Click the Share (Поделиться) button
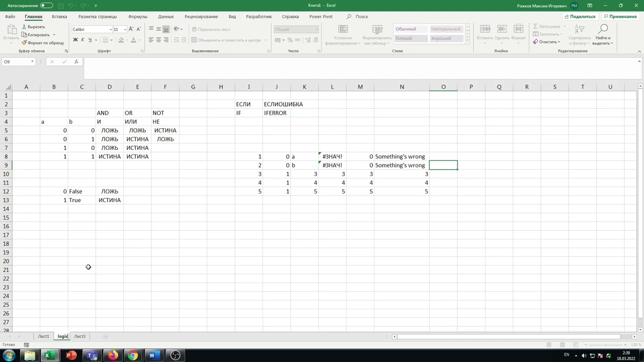The image size is (644, 362). (580, 17)
